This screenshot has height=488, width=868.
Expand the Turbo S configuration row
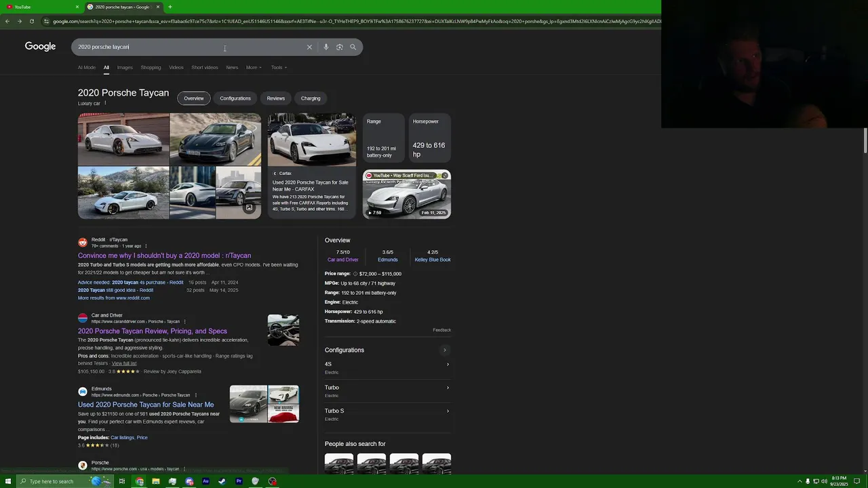[x=387, y=414]
